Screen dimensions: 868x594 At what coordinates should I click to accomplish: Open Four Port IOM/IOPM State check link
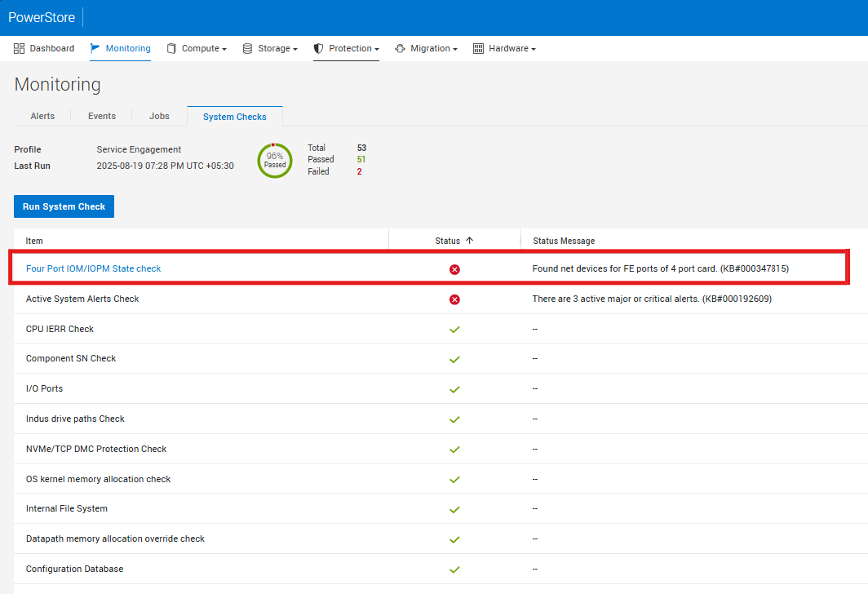94,268
